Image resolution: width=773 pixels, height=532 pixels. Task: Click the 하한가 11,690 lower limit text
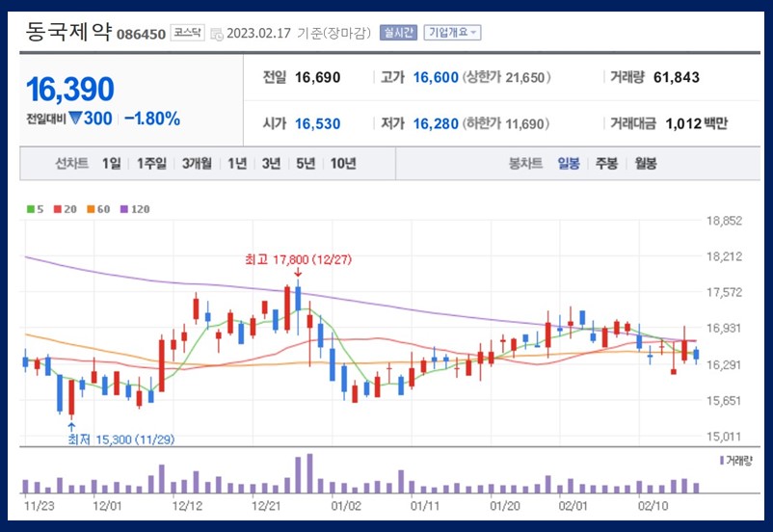point(505,123)
